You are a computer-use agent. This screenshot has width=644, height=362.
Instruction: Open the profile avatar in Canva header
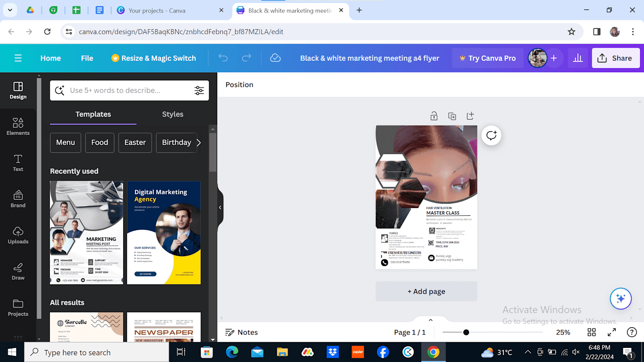537,58
